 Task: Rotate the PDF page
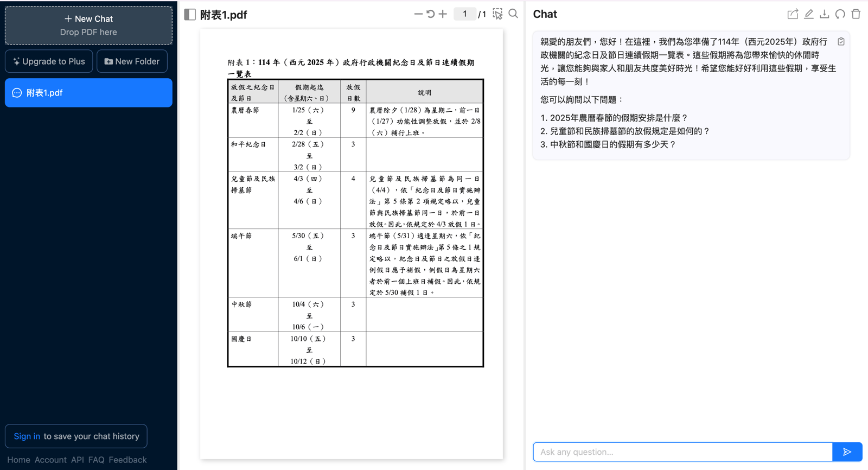(x=431, y=14)
